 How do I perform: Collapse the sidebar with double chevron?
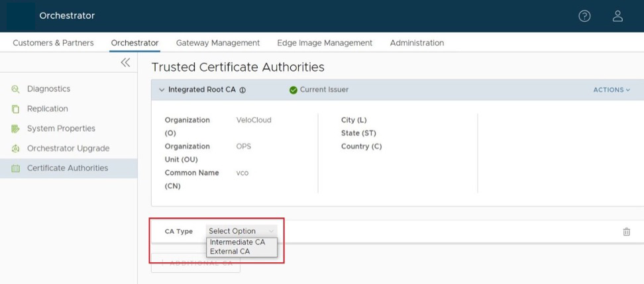pyautogui.click(x=125, y=63)
